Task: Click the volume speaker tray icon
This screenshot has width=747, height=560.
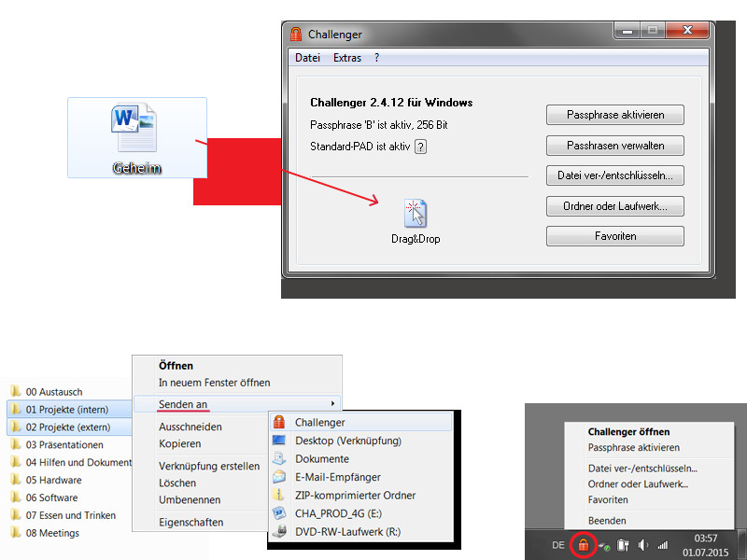Action: pos(643,545)
